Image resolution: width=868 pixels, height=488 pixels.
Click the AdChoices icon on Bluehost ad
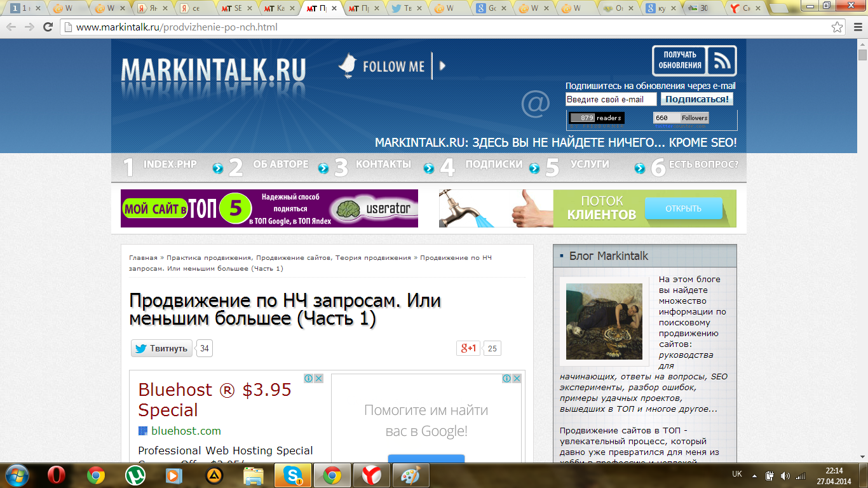pos(308,378)
